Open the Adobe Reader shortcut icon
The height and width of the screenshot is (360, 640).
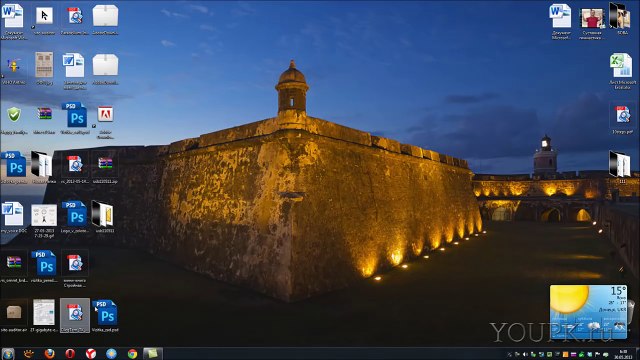(x=105, y=115)
